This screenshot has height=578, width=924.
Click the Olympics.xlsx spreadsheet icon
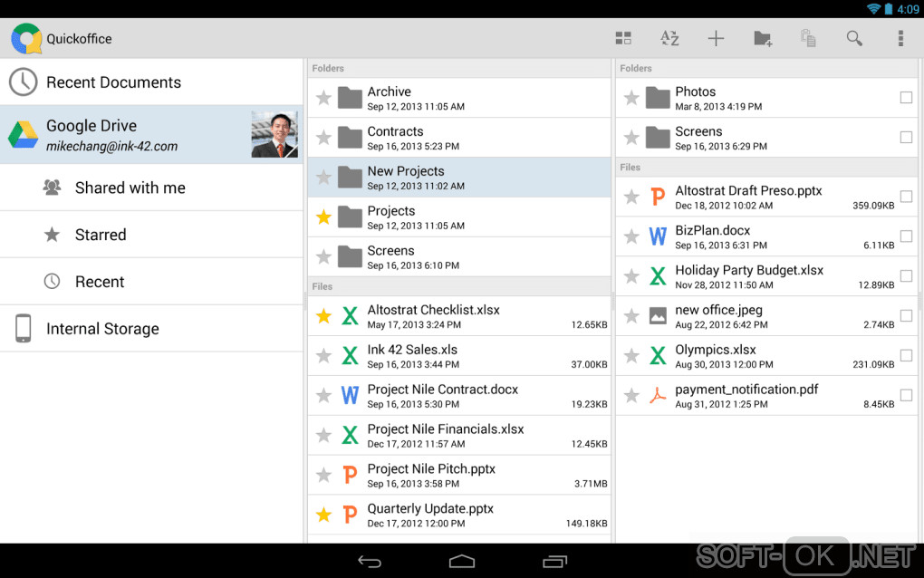point(658,356)
